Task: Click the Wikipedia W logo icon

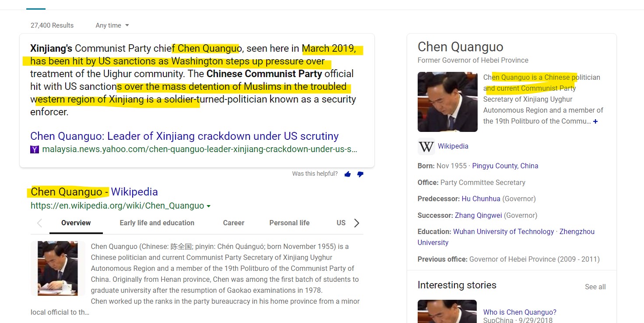Action: pos(426,146)
